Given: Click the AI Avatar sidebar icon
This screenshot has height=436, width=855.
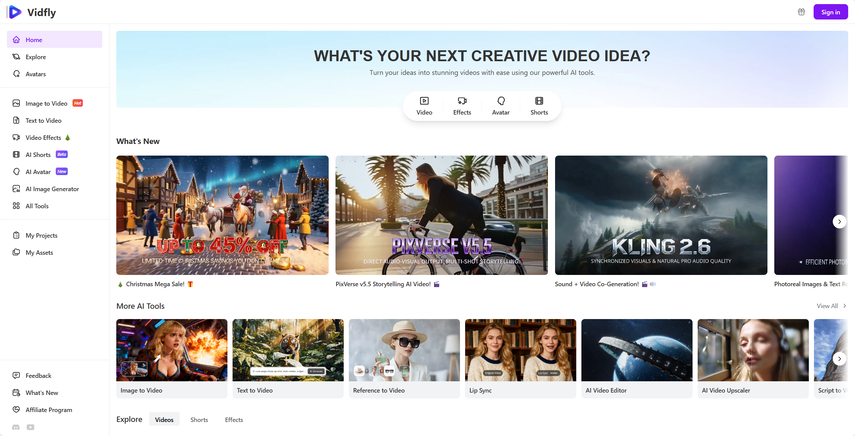Looking at the screenshot, I should 16,172.
